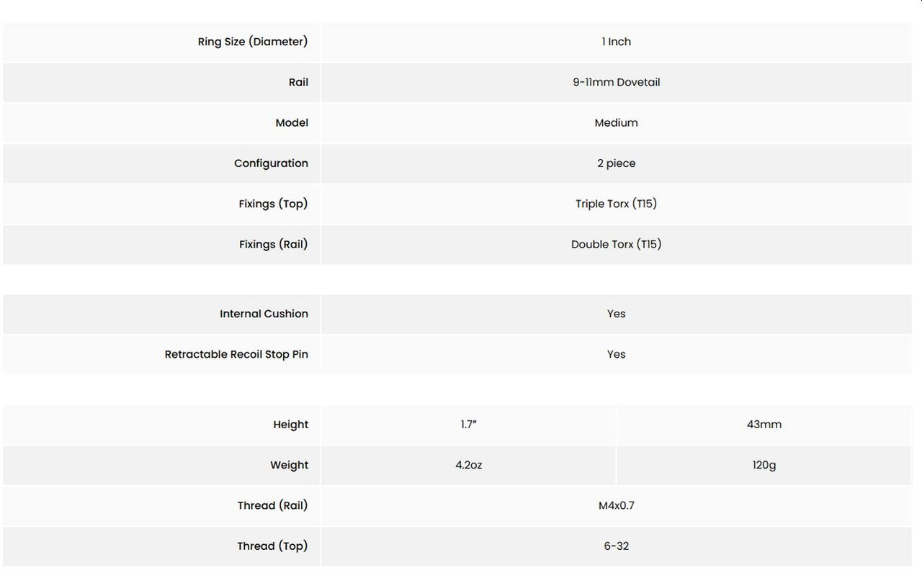Click the Fixings (Top) label

273,204
